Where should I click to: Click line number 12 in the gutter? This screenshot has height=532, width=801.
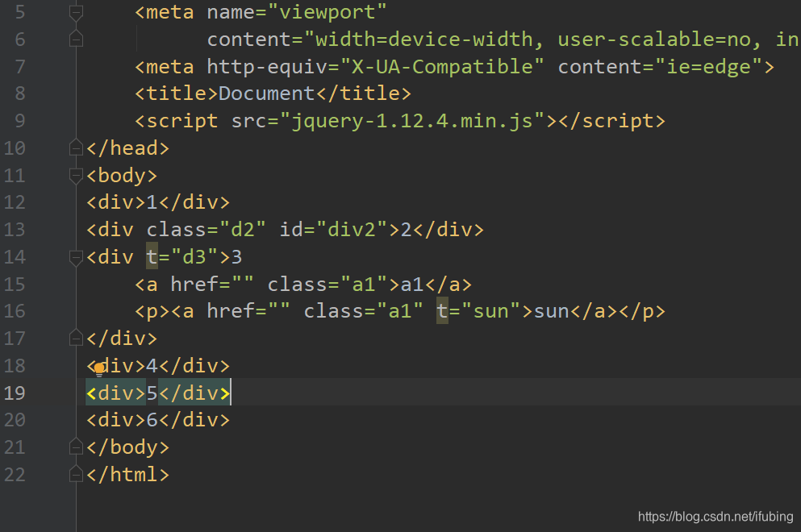pos(15,202)
